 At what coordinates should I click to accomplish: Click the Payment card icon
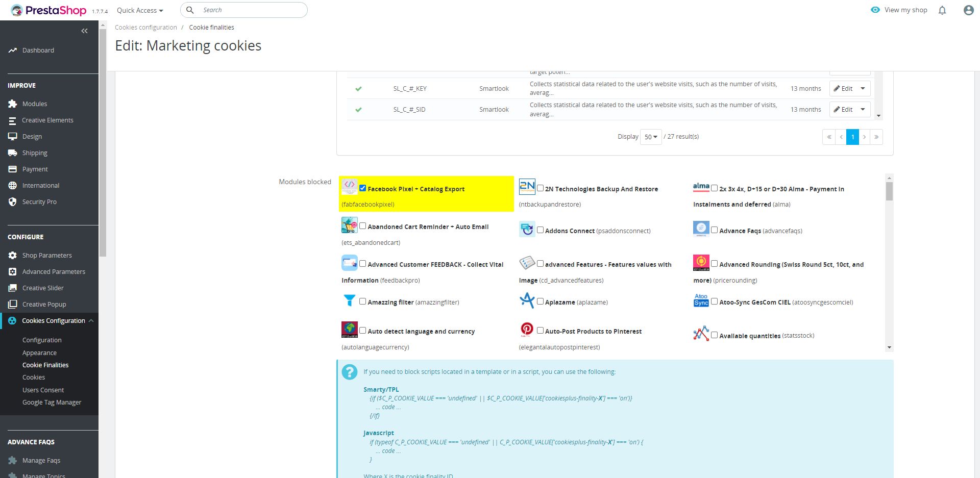(x=13, y=169)
